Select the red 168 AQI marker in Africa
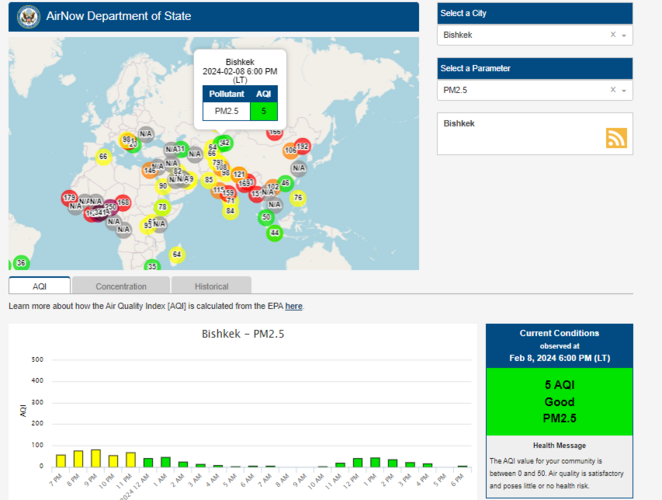This screenshot has width=662, height=500. [x=123, y=203]
